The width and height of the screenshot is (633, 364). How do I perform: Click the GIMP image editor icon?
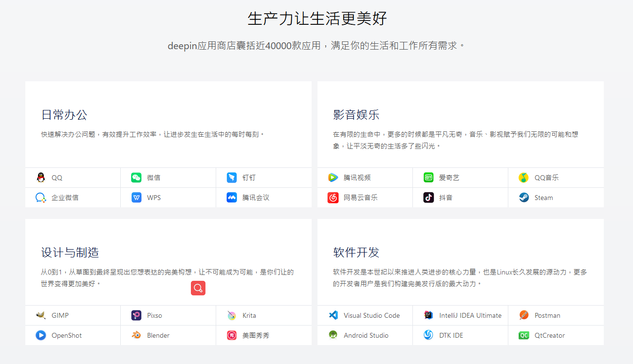coord(40,315)
